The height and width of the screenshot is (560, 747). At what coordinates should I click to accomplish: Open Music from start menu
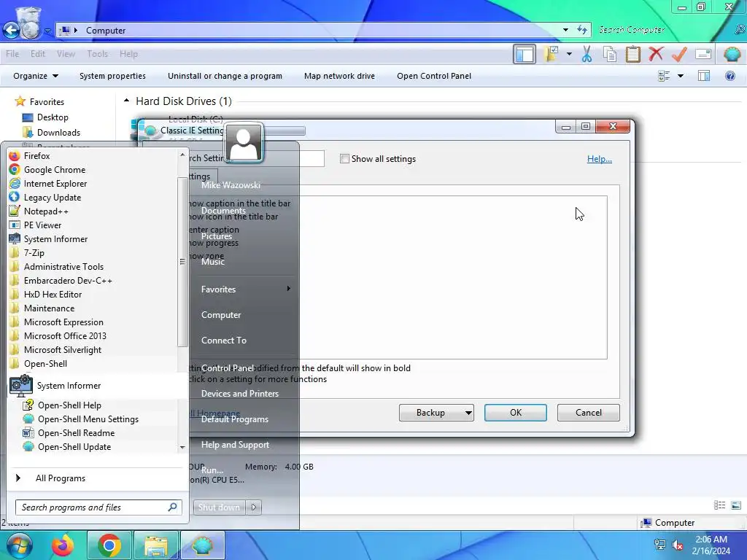212,262
